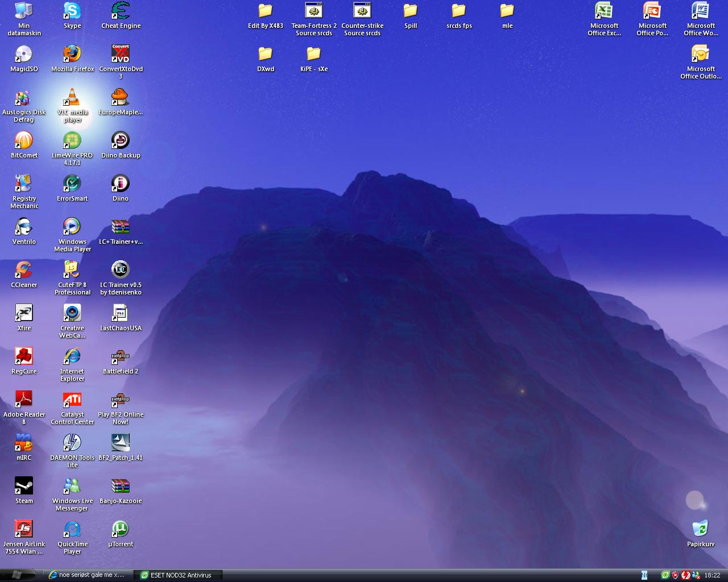
Task: Click Team-Fortress 2 Source srcds icon
Action: (314, 19)
